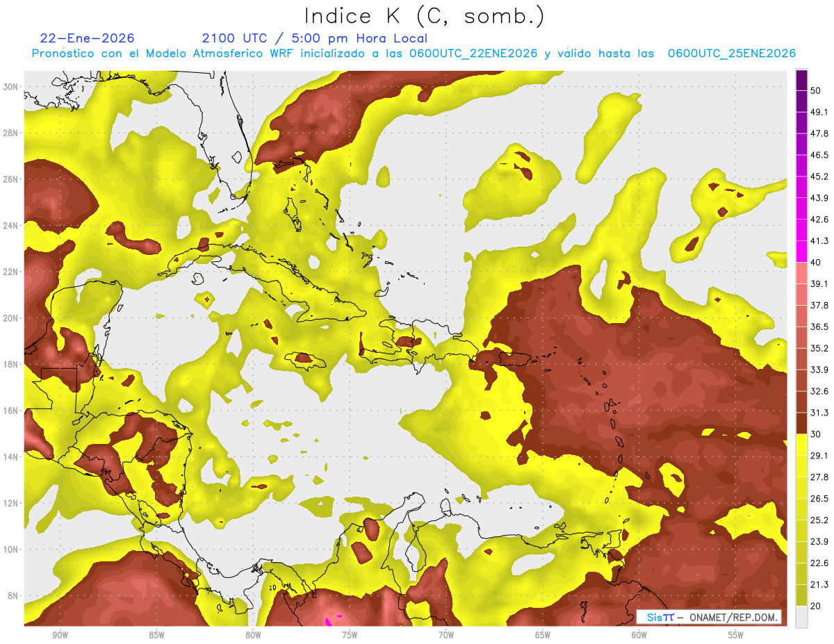
Task: Click the colorbar label "46.5"
Action: coord(819,155)
